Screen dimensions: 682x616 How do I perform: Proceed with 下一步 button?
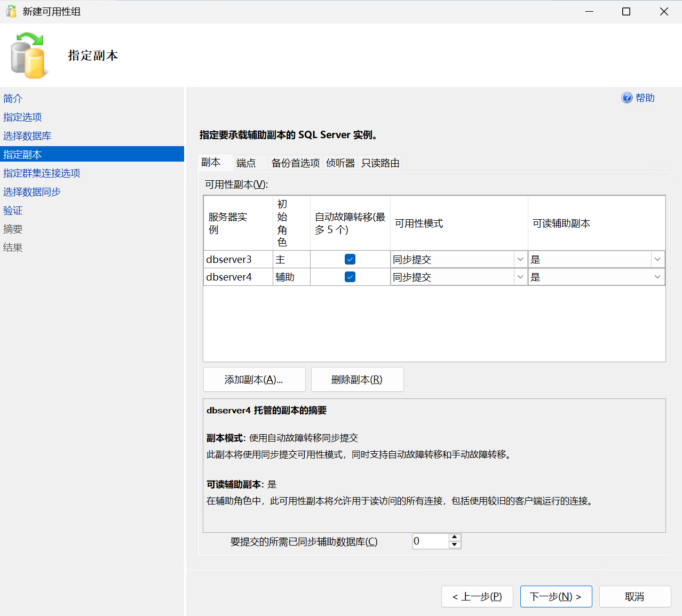(556, 596)
